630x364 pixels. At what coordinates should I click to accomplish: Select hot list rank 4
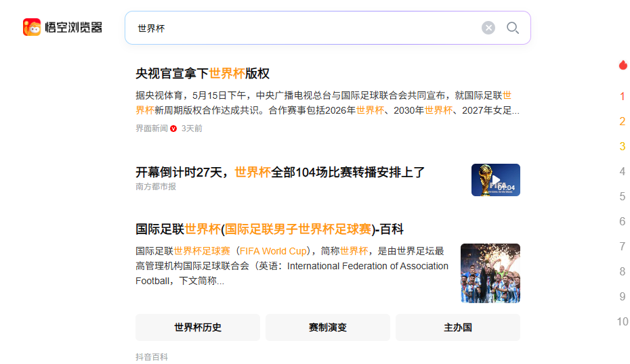[623, 171]
